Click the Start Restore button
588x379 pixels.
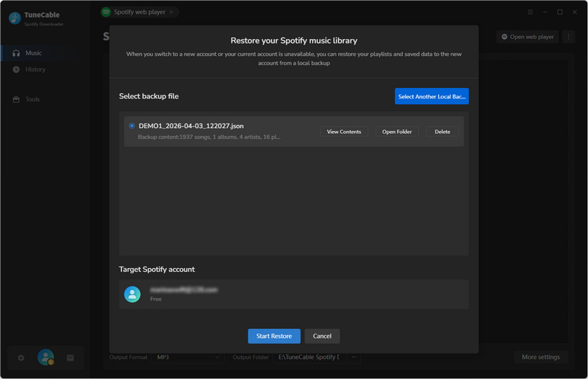tap(274, 336)
